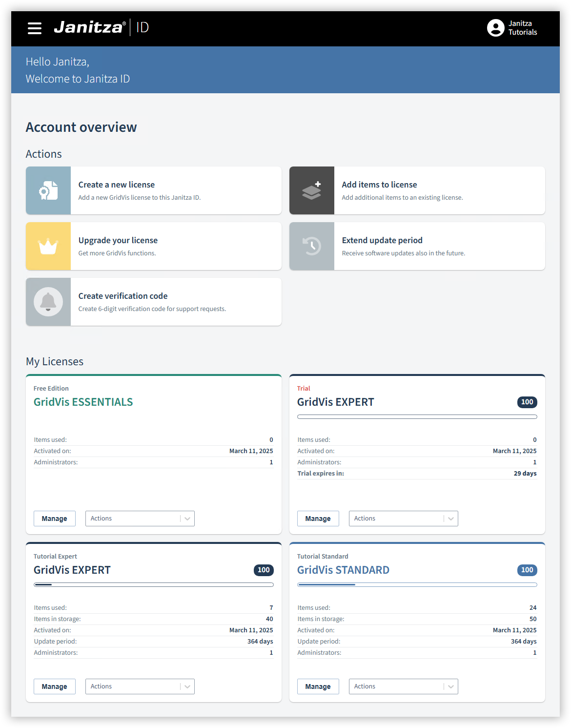Viewport: 571px width, 728px height.
Task: Open the Actions dropdown under Tutorial Standard
Action: pos(403,686)
